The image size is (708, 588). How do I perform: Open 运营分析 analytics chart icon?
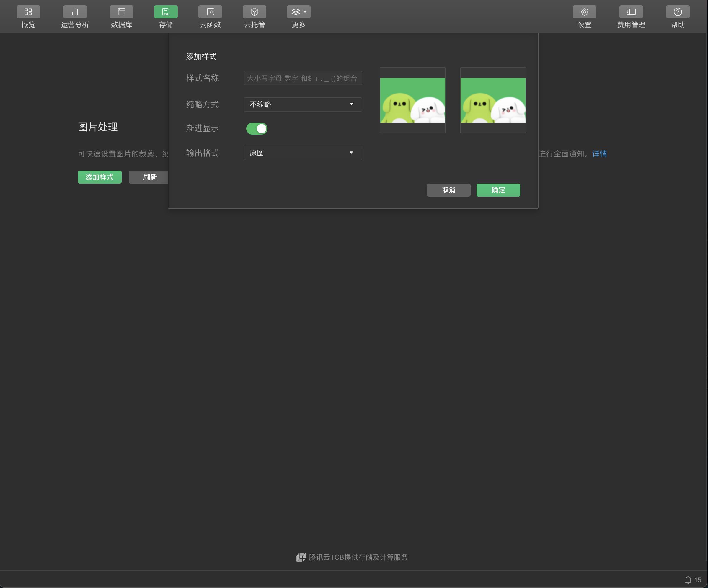pos(75,12)
